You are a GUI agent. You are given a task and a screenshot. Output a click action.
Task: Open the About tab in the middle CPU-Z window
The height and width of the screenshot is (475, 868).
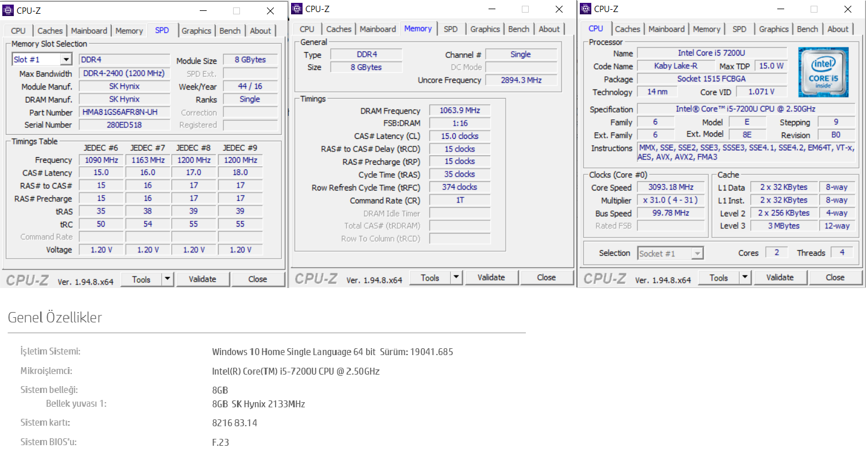[549, 29]
